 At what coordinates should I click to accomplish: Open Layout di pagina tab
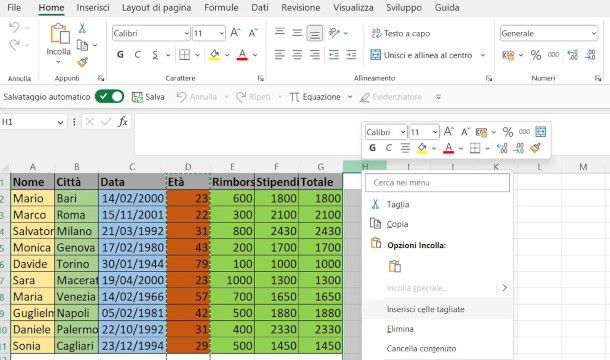pos(156,7)
